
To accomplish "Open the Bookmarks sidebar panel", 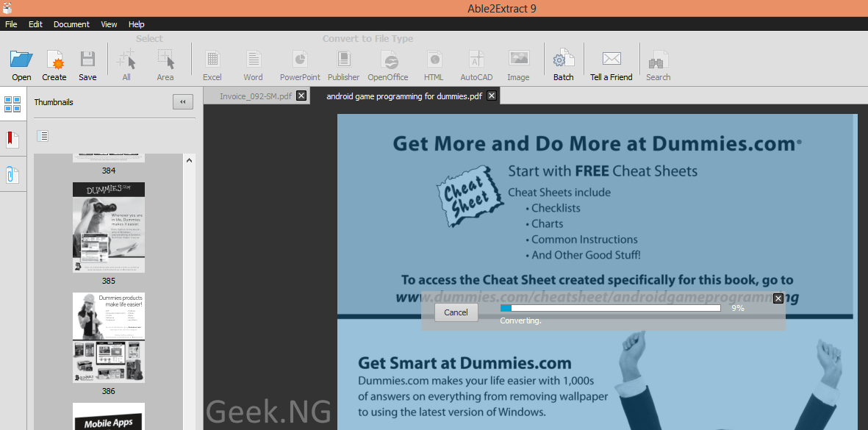I will pyautogui.click(x=12, y=140).
